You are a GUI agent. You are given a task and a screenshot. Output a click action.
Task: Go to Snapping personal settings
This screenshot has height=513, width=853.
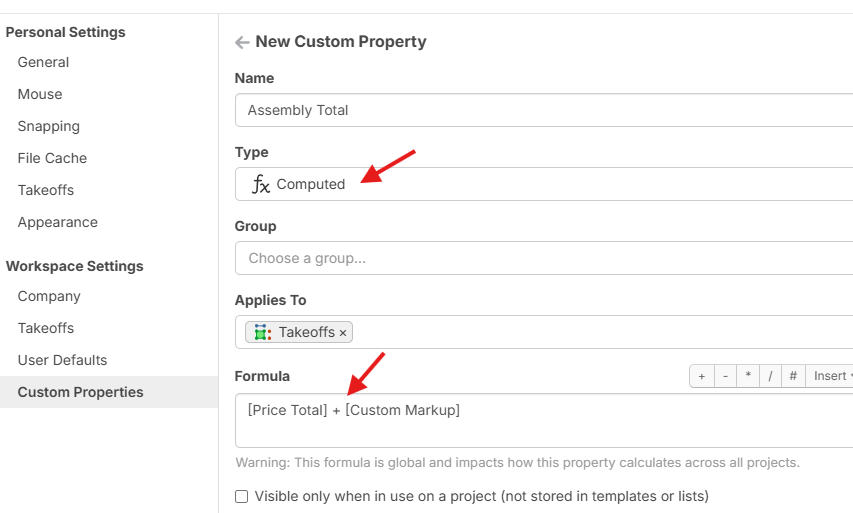48,126
